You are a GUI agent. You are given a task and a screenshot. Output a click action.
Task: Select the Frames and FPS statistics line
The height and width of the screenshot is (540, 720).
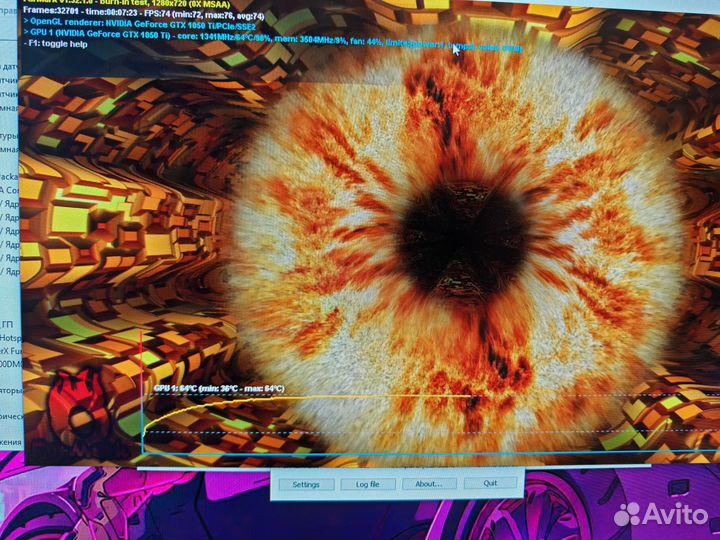144,14
